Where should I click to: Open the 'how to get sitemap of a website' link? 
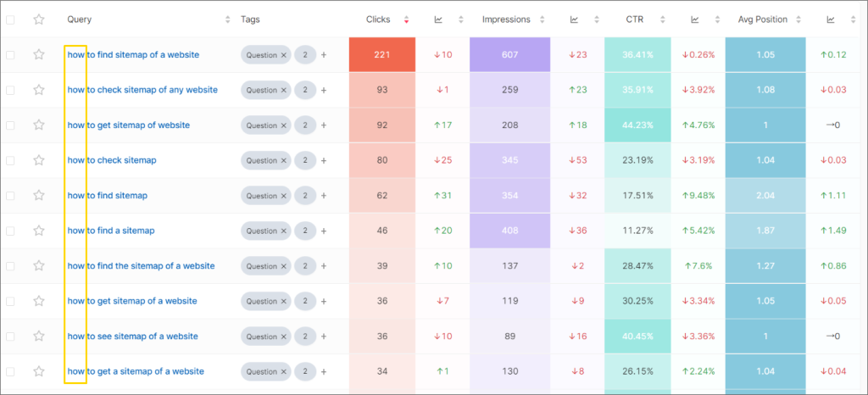[x=132, y=301]
